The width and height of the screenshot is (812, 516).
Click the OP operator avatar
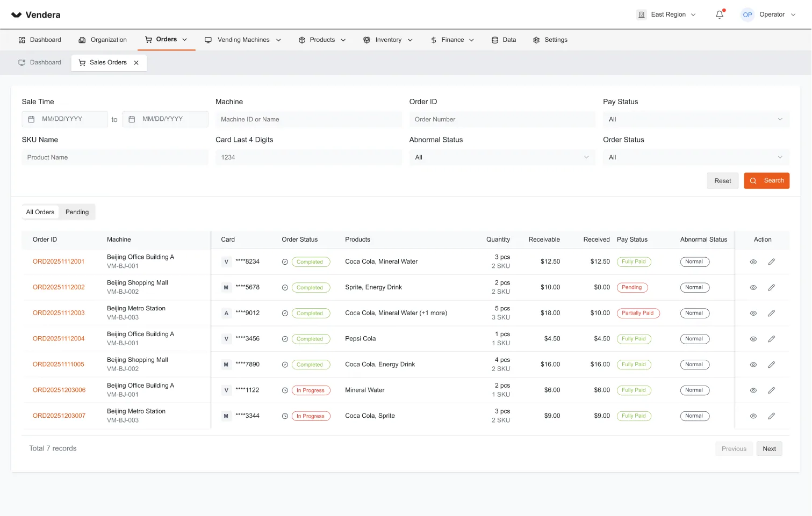[747, 14]
